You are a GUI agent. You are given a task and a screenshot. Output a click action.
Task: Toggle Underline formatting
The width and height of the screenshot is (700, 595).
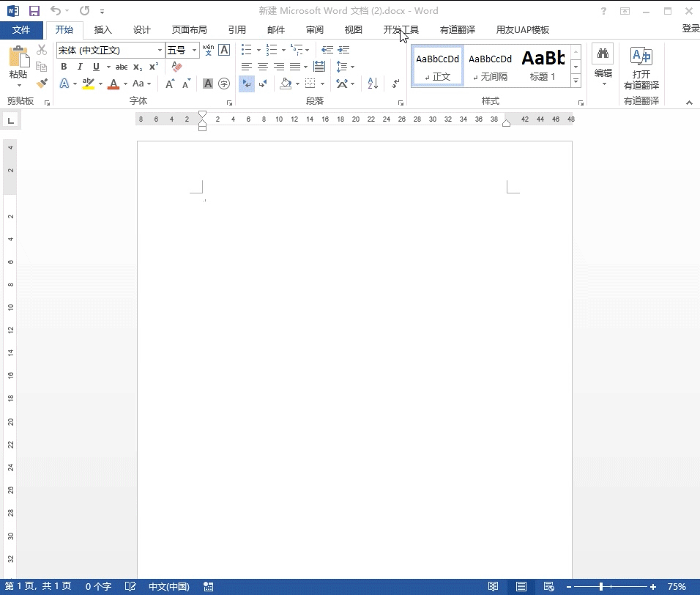pos(96,67)
